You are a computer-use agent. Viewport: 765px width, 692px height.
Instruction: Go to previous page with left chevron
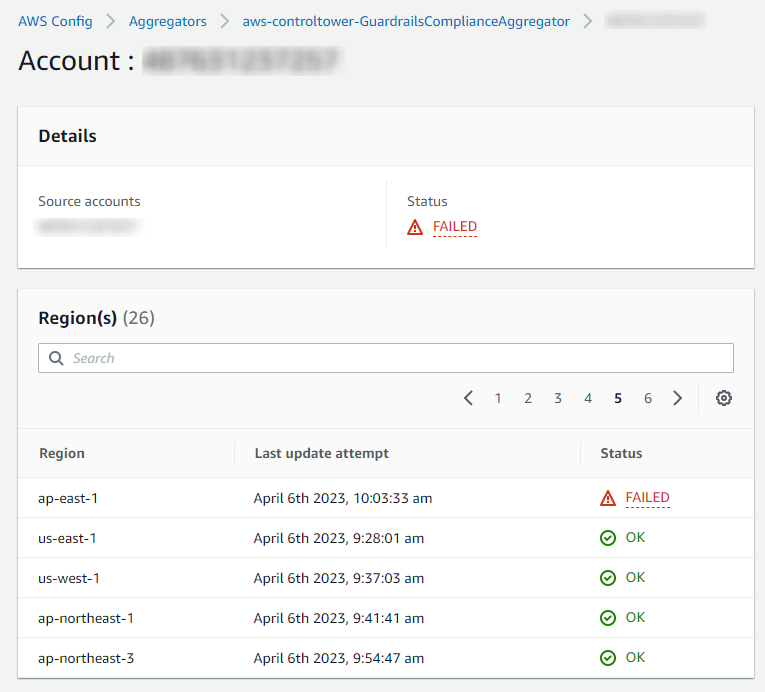click(x=468, y=398)
